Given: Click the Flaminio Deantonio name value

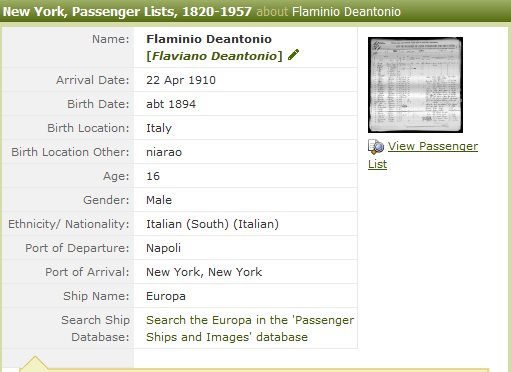Looking at the screenshot, I should click(209, 39).
